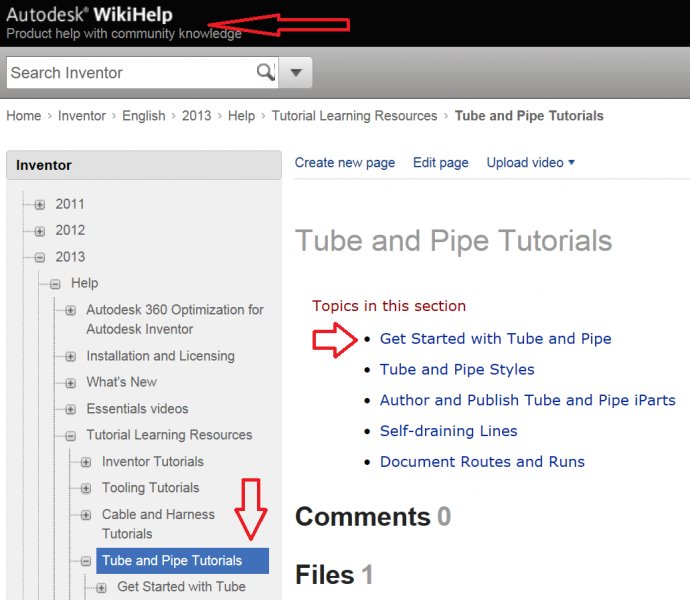Select highlighted Tube and Pipe Tutorials item
Screen dimensions: 690x600
pos(182,560)
